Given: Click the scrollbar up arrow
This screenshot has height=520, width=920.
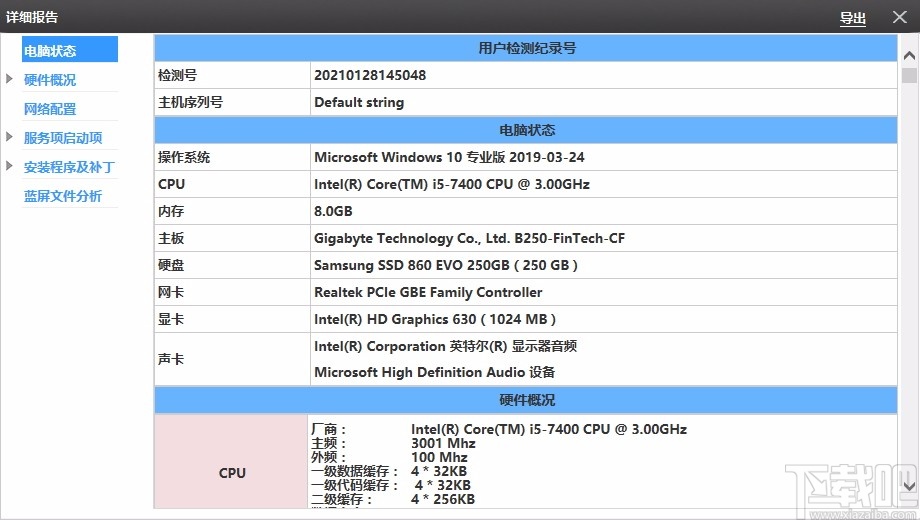Looking at the screenshot, I should [x=909, y=56].
